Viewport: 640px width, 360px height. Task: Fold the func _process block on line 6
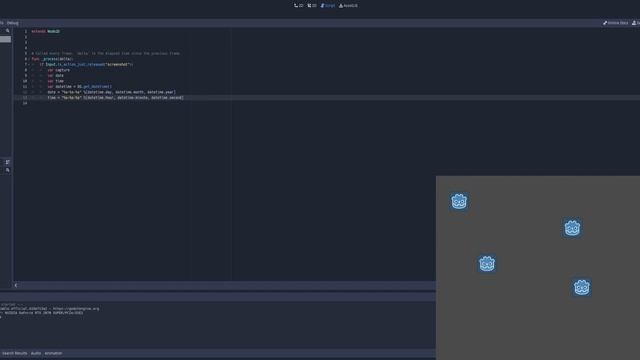click(28, 59)
